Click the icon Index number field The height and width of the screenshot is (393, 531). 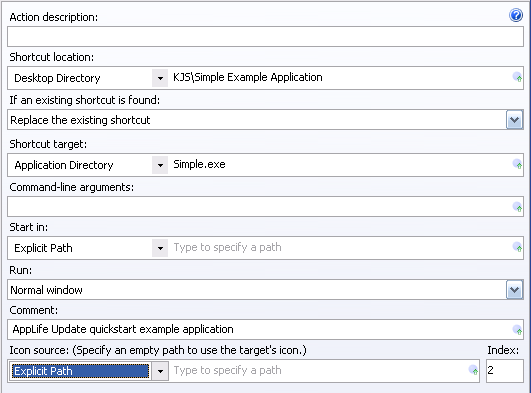tap(505, 371)
